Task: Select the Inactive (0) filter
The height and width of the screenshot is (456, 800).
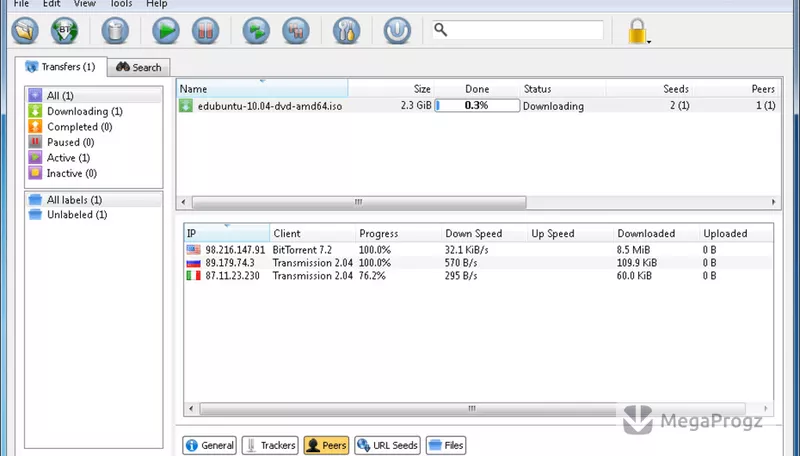Action: pos(94,173)
